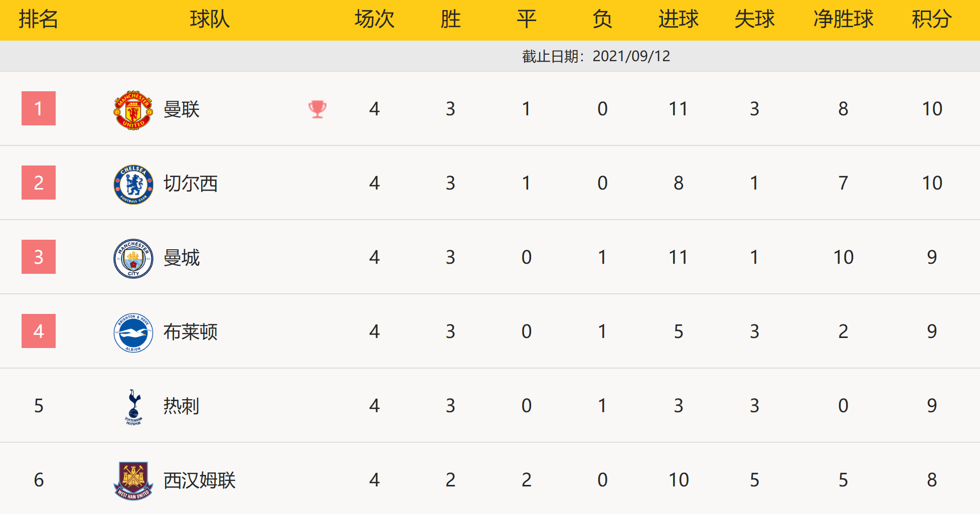This screenshot has width=980, height=514.
Task: Click the Manchester City club crest
Action: [133, 259]
